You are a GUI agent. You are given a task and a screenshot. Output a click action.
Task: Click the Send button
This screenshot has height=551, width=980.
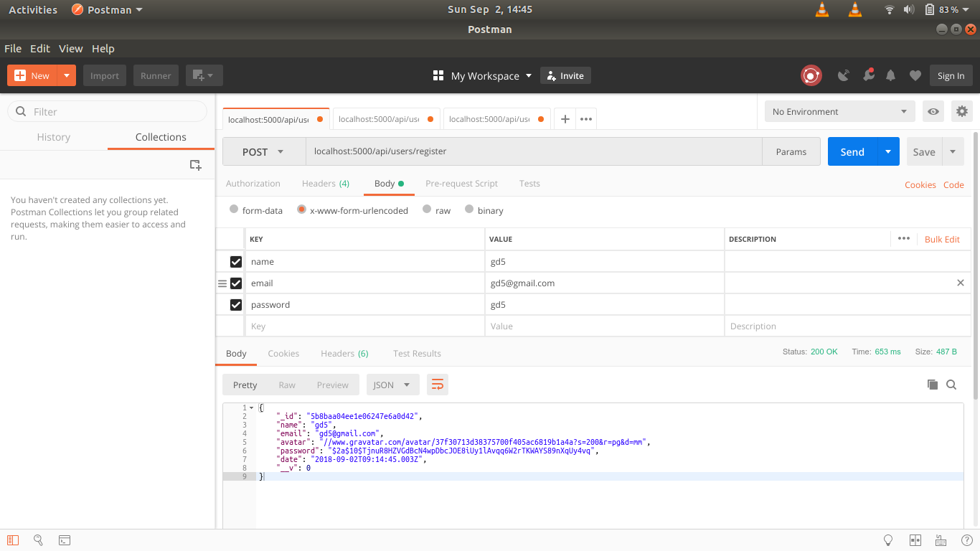click(852, 151)
